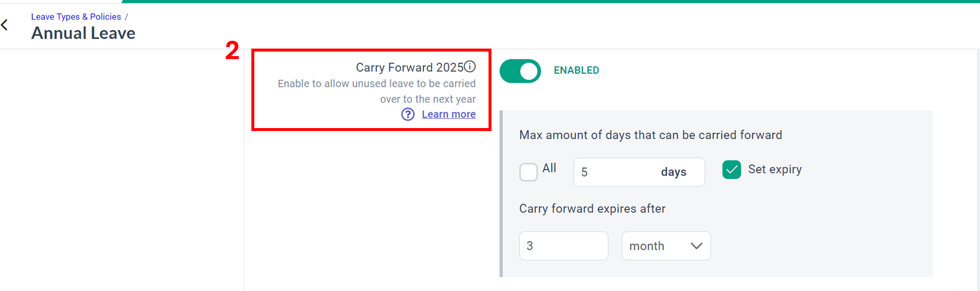Click the info icon beside Carry Forward 2025
The height and width of the screenshot is (291, 980).
click(470, 66)
